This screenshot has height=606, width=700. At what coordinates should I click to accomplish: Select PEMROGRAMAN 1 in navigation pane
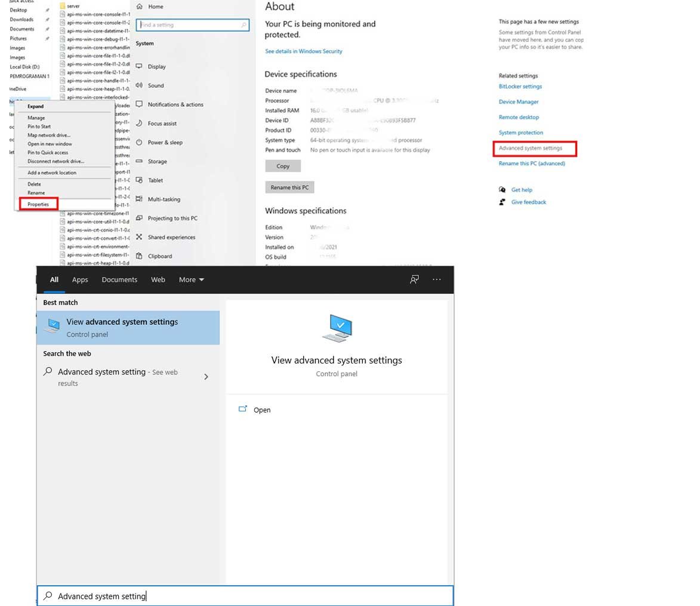point(29,76)
